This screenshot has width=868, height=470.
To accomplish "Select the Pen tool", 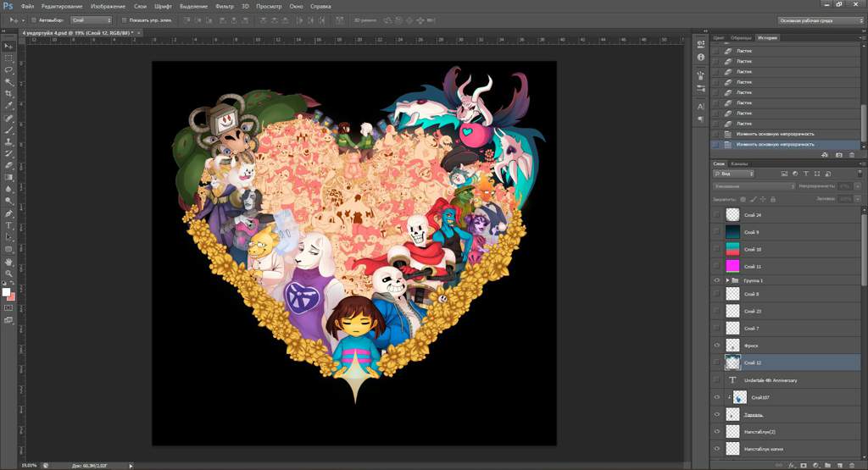I will [x=8, y=213].
